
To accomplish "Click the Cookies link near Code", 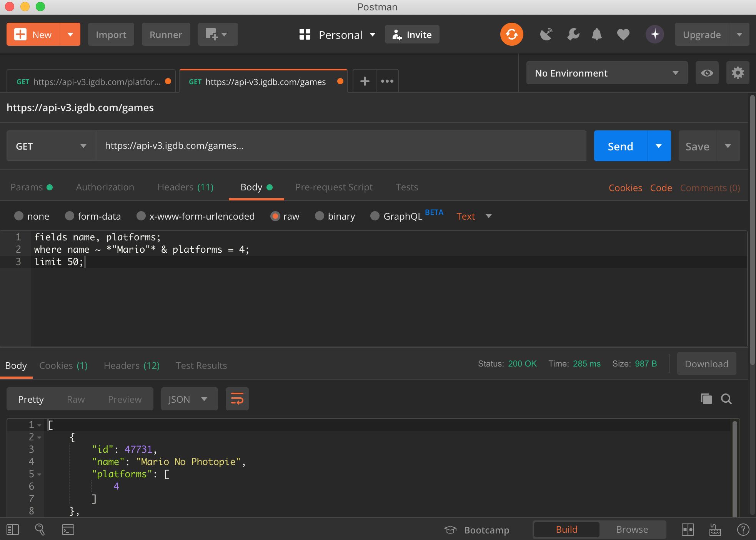I will click(x=625, y=188).
